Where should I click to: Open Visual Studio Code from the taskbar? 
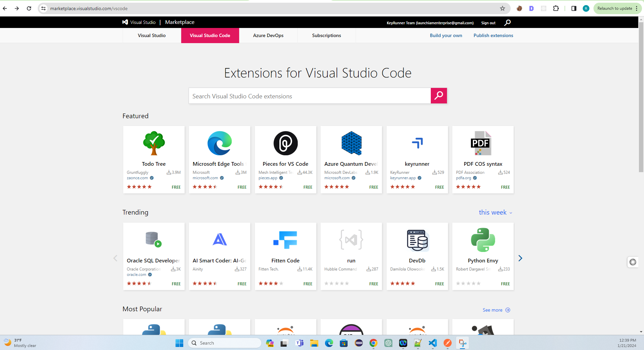(x=433, y=343)
